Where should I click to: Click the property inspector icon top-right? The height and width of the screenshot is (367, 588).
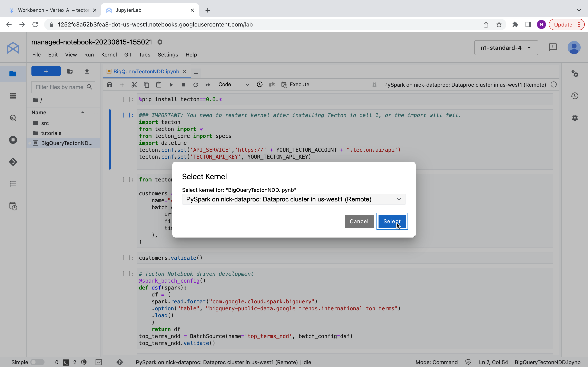tap(575, 74)
